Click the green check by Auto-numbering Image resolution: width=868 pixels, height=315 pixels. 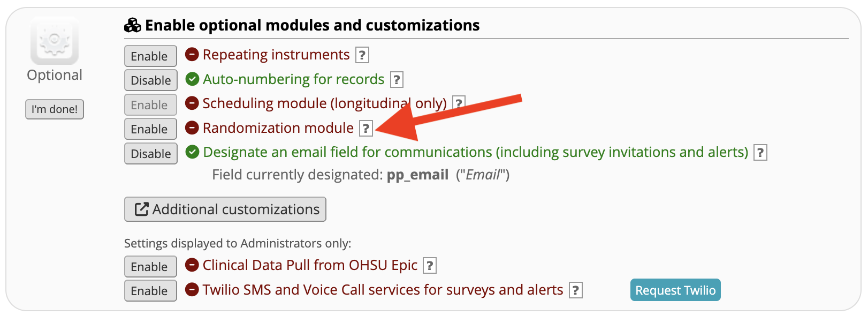192,79
